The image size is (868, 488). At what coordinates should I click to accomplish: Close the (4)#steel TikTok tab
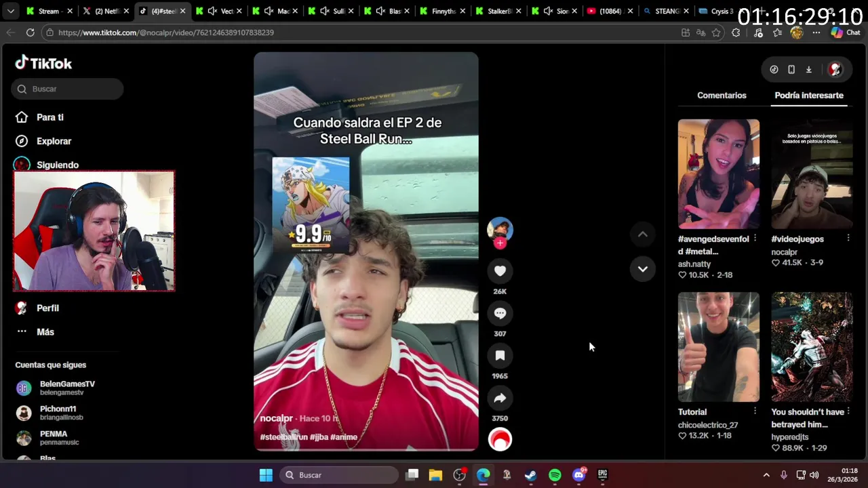point(182,11)
